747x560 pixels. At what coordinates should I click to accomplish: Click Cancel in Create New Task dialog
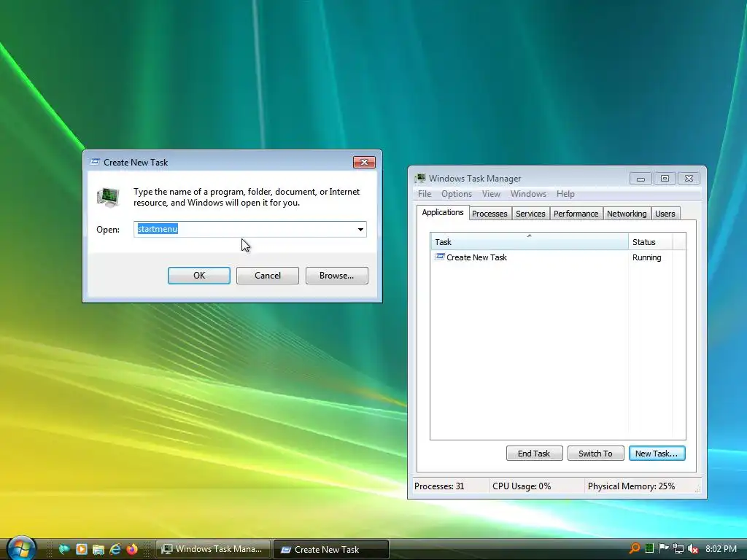pos(268,275)
